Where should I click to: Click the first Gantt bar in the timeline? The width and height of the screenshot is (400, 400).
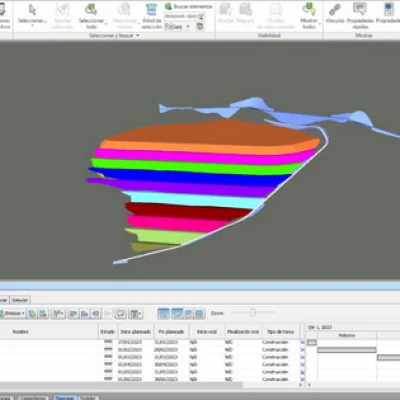coord(312,342)
